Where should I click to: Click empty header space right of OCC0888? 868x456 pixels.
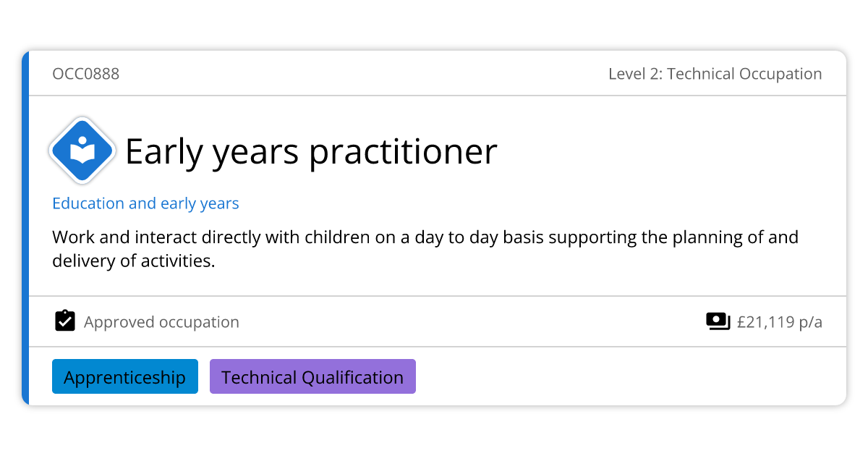click(362, 74)
